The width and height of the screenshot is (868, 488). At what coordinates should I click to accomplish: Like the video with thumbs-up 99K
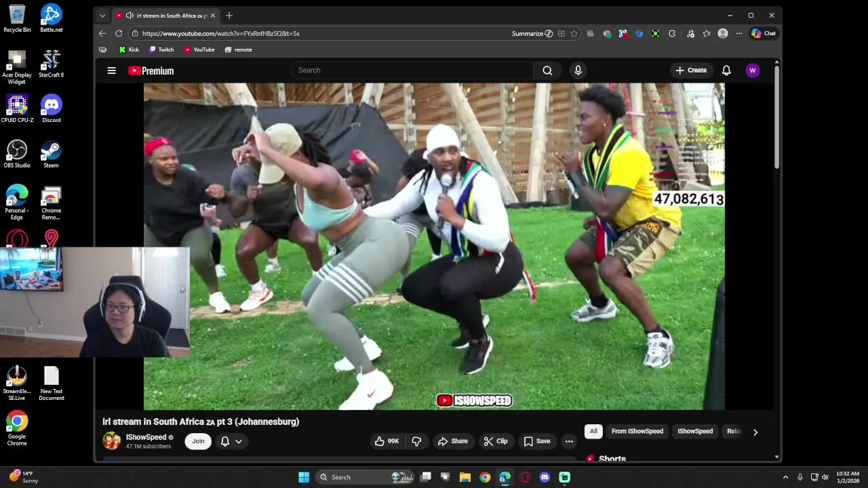(x=387, y=441)
